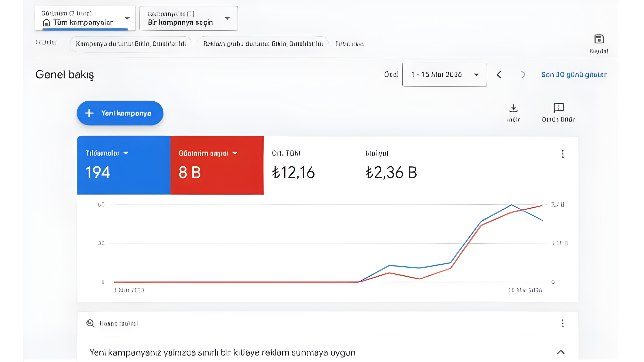Open the Tıklamalar metric dropdown arrow
This screenshot has height=362, width=644.
pyautogui.click(x=126, y=153)
